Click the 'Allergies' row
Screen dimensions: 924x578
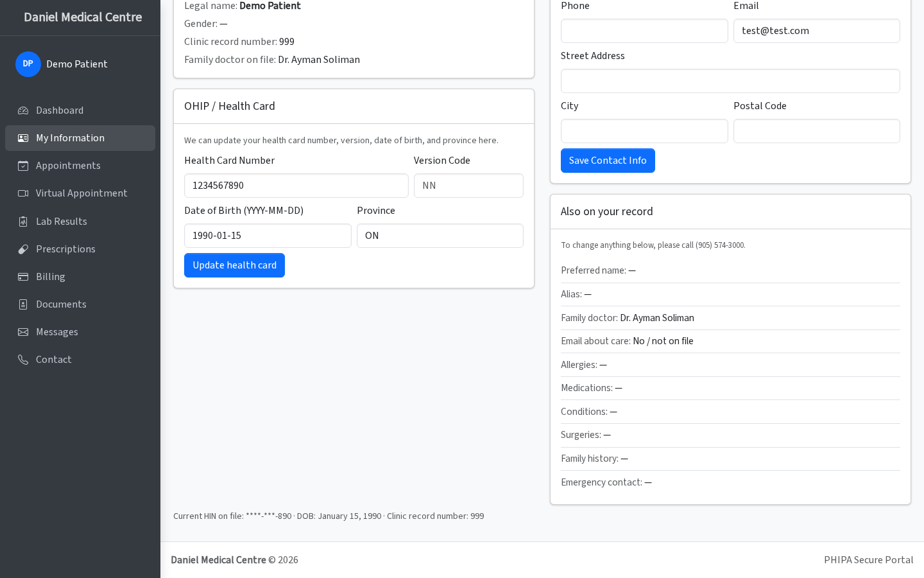[730, 365]
